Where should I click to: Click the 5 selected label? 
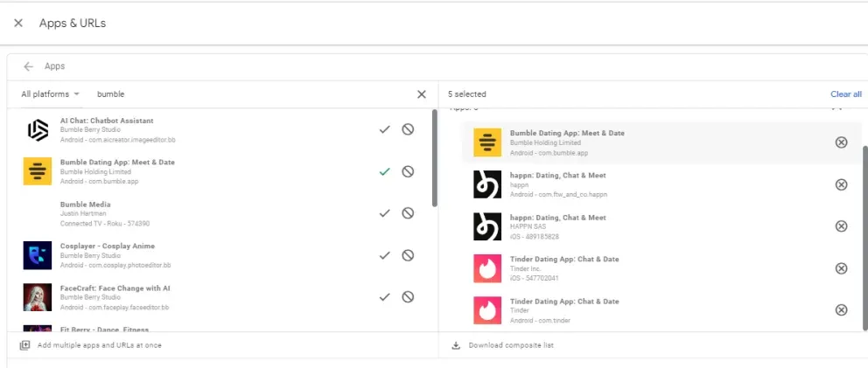467,94
